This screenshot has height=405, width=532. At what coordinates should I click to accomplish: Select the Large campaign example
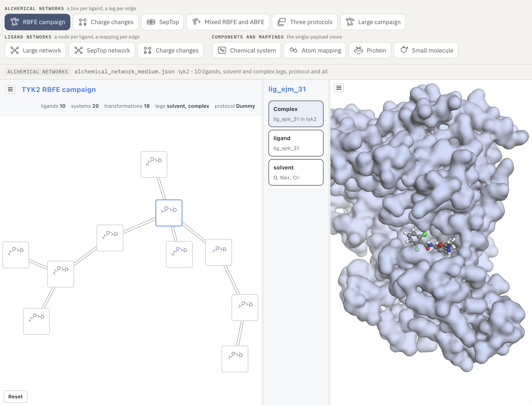click(x=373, y=22)
